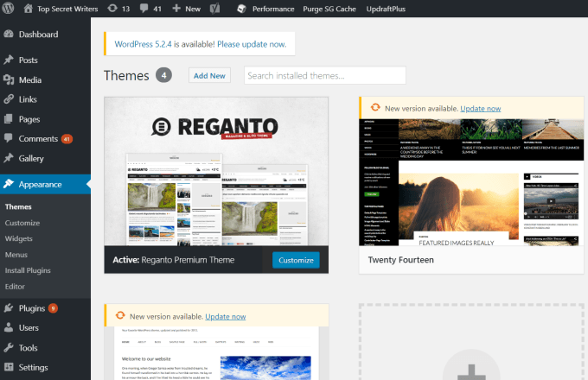Click the Active: Reganto Premium Theme label

174,259
